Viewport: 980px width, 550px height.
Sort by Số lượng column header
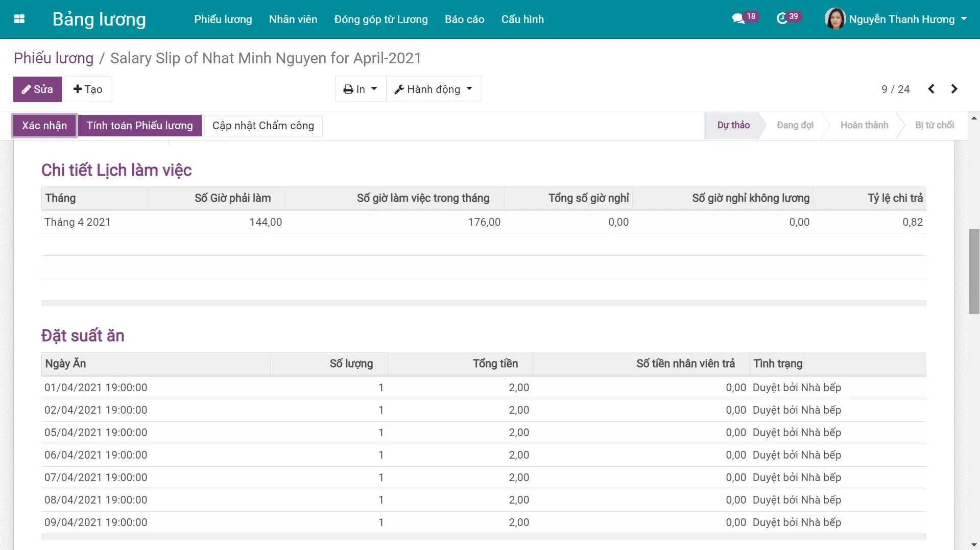point(329,364)
